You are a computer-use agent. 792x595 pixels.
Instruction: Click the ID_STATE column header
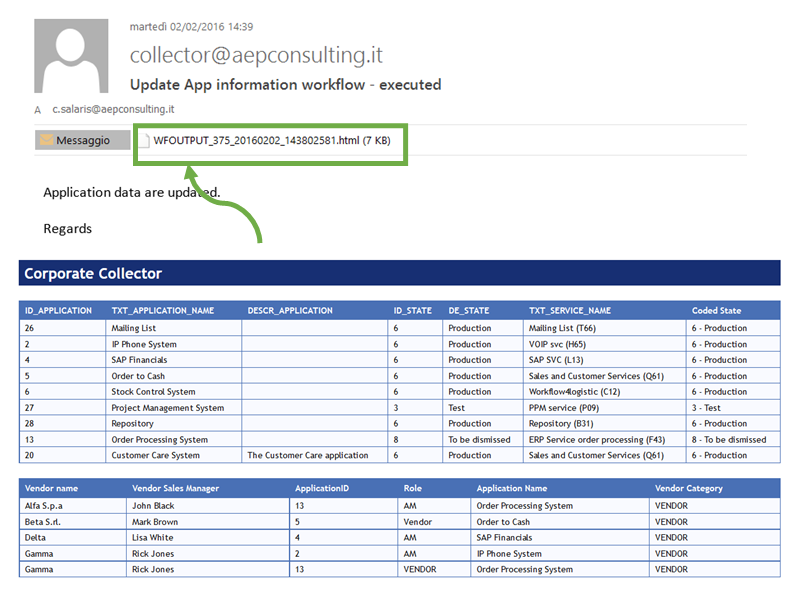point(413,311)
